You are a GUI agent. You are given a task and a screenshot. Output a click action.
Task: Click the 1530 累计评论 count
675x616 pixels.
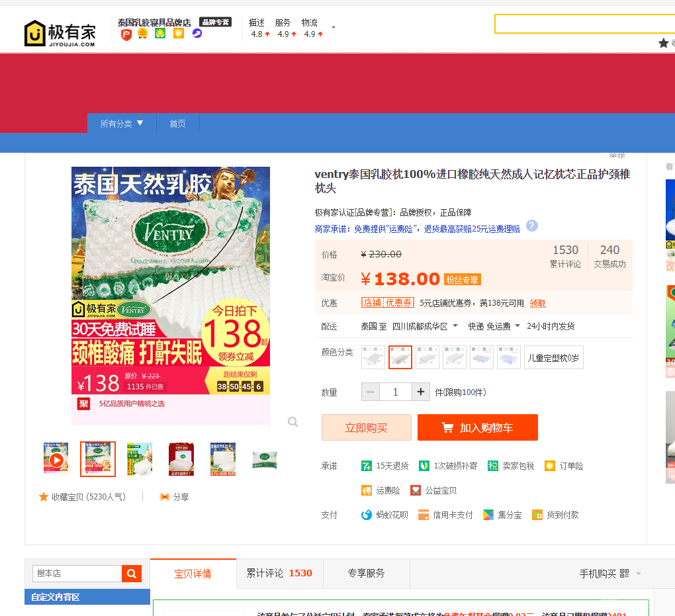pyautogui.click(x=565, y=256)
